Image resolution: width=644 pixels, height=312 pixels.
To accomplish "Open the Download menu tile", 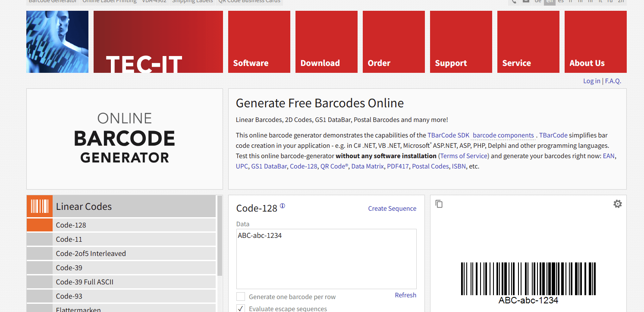I will (327, 42).
